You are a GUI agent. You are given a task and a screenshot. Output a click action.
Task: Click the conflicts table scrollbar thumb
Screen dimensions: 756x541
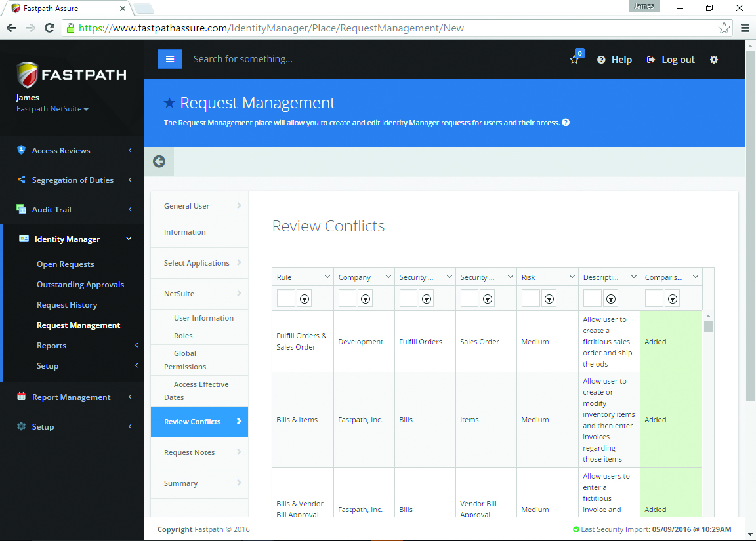tap(708, 327)
